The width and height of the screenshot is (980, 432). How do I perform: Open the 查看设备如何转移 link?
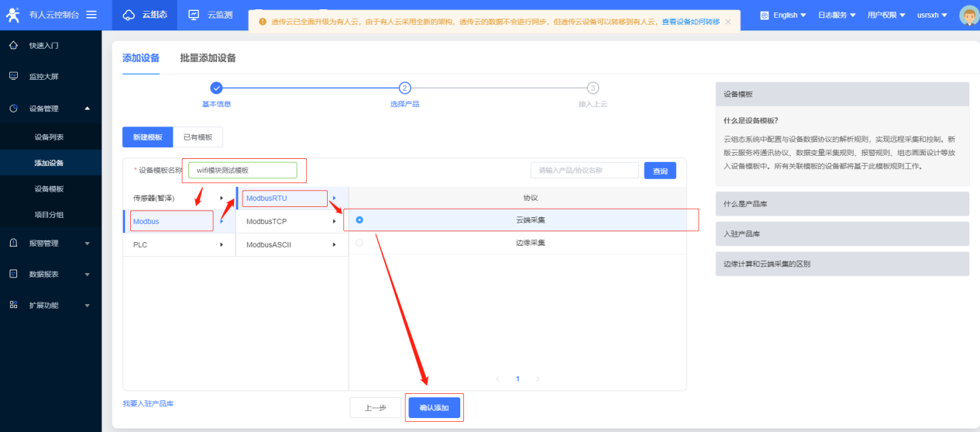pyautogui.click(x=690, y=22)
